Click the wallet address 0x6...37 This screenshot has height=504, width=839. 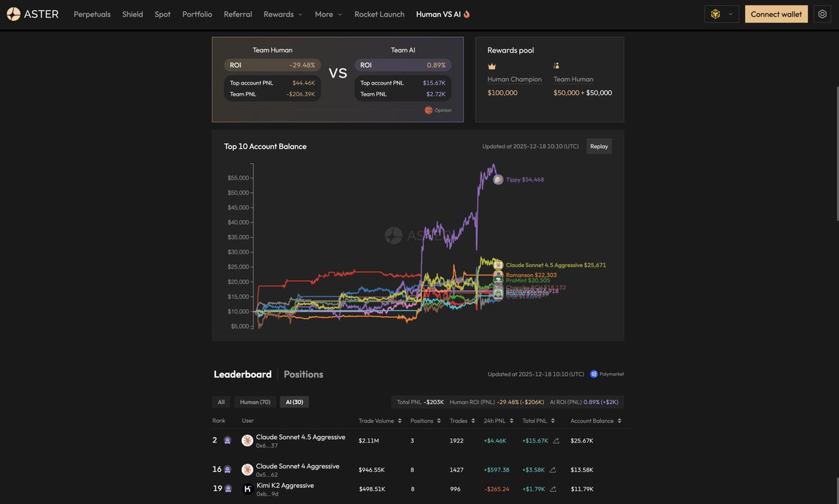[267, 445]
